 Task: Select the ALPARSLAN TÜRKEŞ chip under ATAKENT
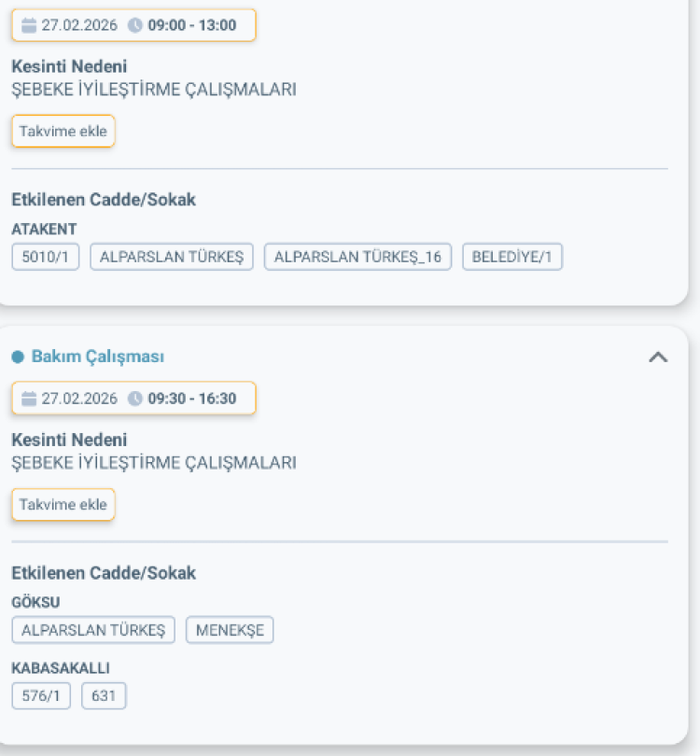pos(171,257)
